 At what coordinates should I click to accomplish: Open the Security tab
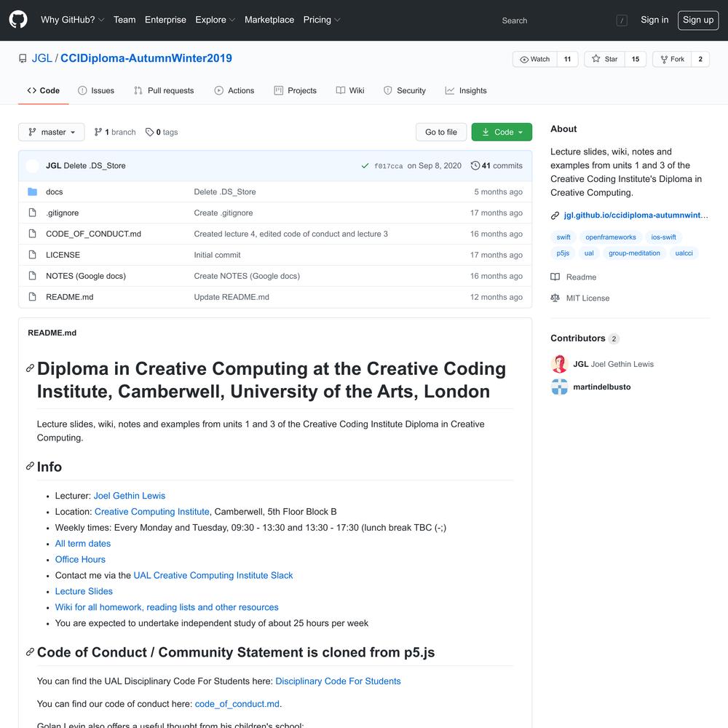pos(404,90)
